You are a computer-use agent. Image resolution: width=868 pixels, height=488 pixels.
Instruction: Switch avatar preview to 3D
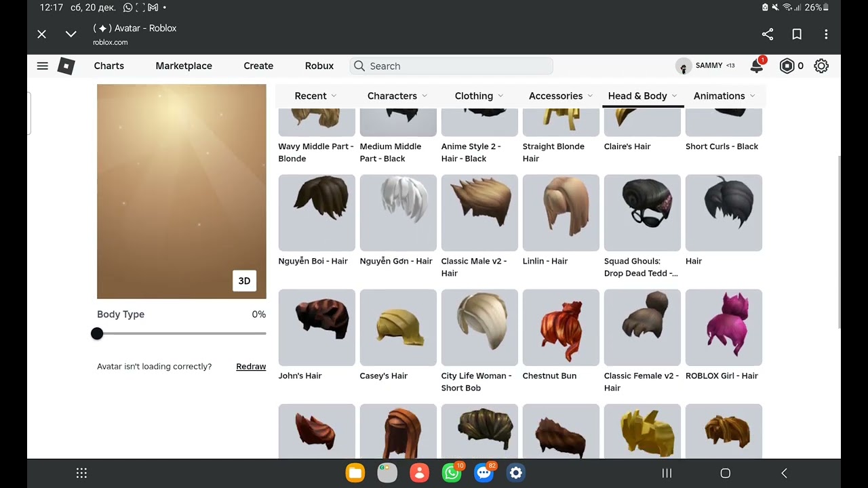point(244,281)
